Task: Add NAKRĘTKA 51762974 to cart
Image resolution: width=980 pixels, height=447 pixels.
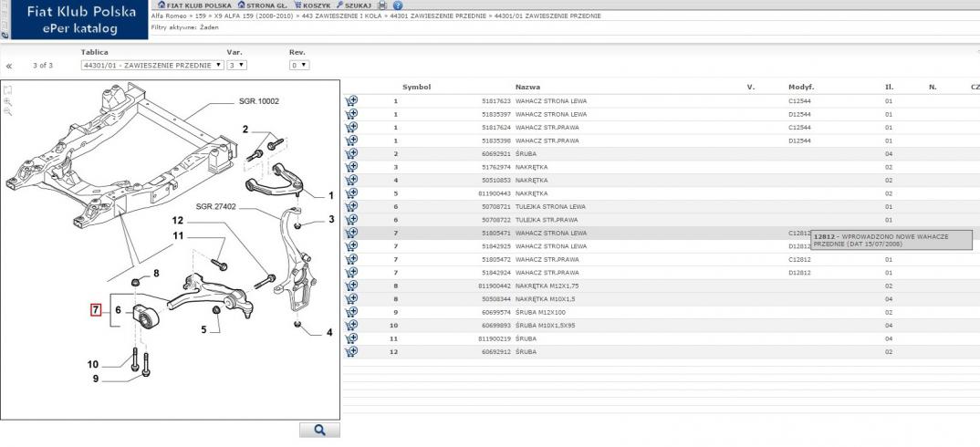Action: coord(351,167)
